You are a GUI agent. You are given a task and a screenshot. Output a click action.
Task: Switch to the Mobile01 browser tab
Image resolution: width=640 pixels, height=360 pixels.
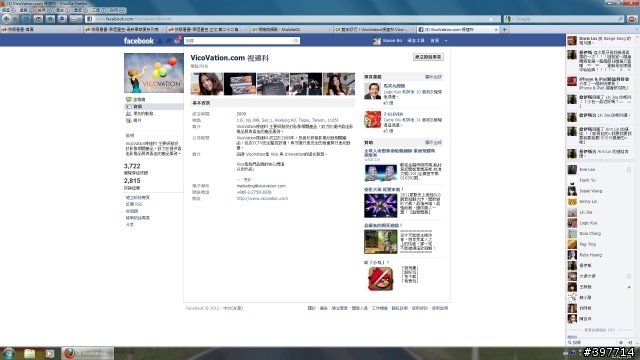pos(290,29)
